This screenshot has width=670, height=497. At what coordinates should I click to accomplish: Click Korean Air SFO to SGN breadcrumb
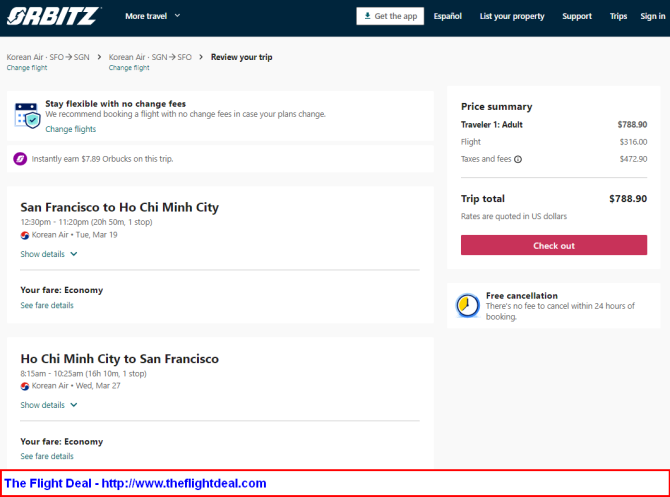[48, 57]
